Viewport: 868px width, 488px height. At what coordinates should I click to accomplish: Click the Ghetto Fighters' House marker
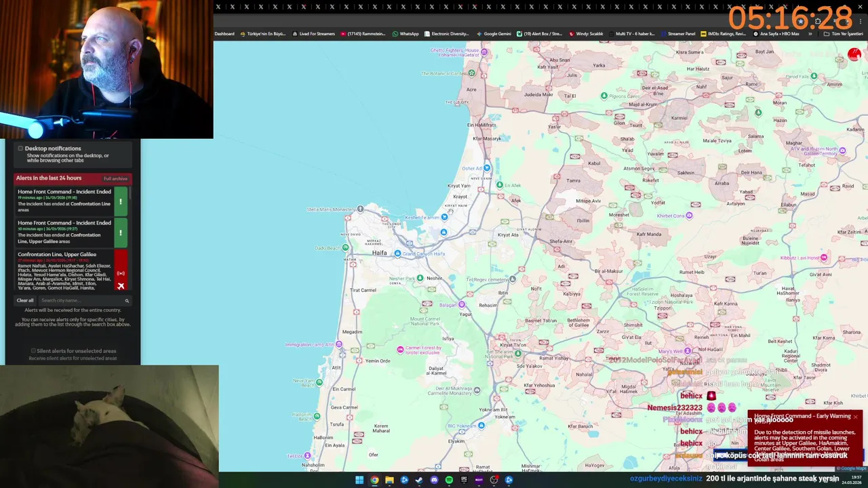click(x=486, y=52)
